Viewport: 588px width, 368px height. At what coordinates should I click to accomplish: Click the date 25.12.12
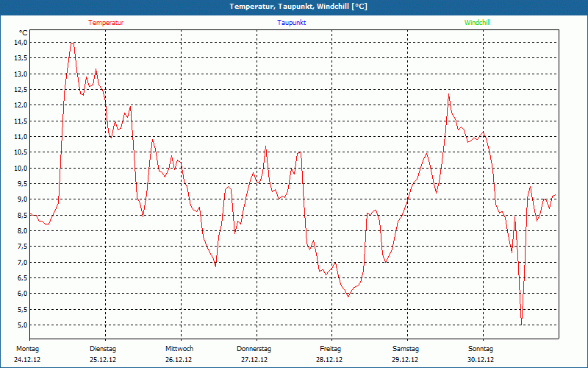(103, 360)
